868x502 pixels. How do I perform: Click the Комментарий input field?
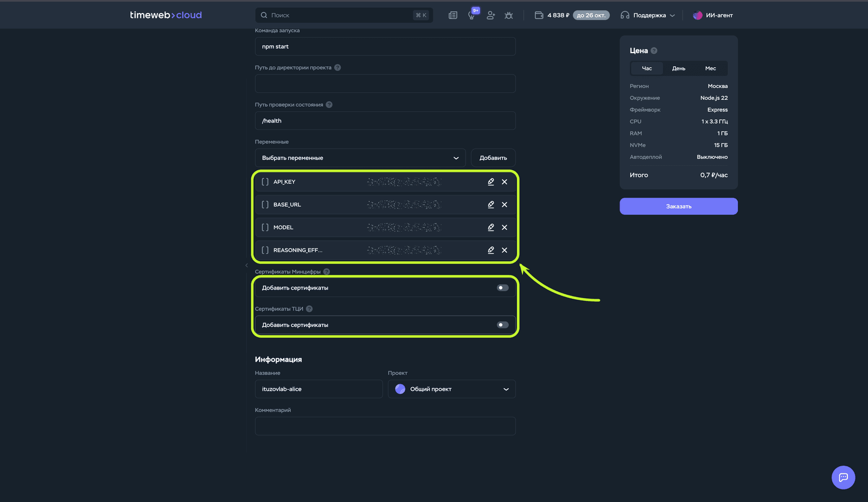(x=385, y=426)
